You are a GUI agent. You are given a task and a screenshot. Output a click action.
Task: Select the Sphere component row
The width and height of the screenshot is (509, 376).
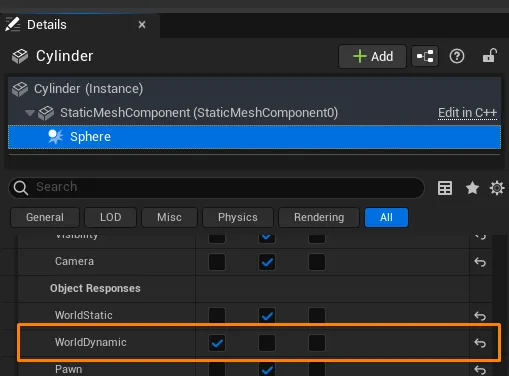pos(254,137)
